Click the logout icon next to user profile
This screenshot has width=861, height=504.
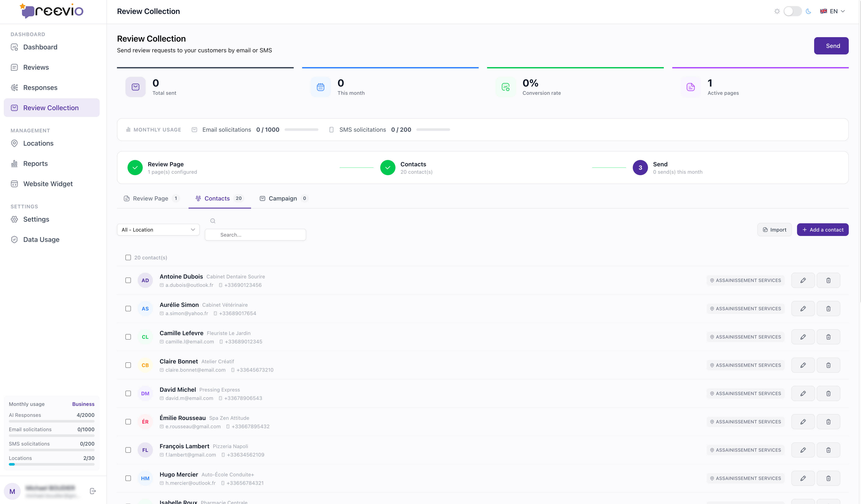click(x=93, y=491)
